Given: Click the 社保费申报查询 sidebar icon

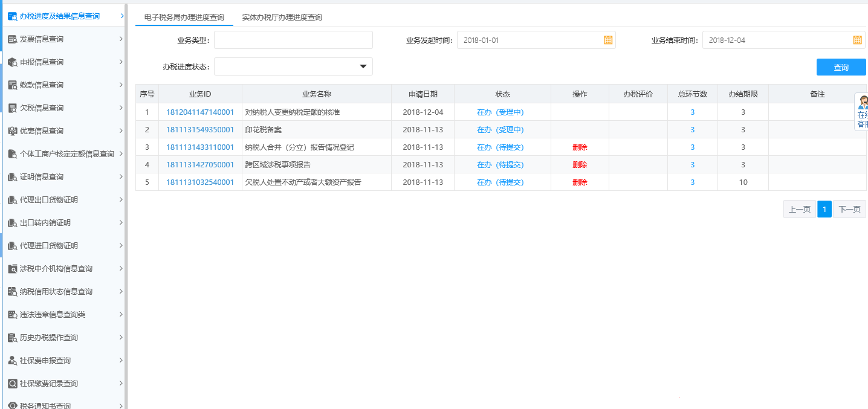Looking at the screenshot, I should pos(12,361).
